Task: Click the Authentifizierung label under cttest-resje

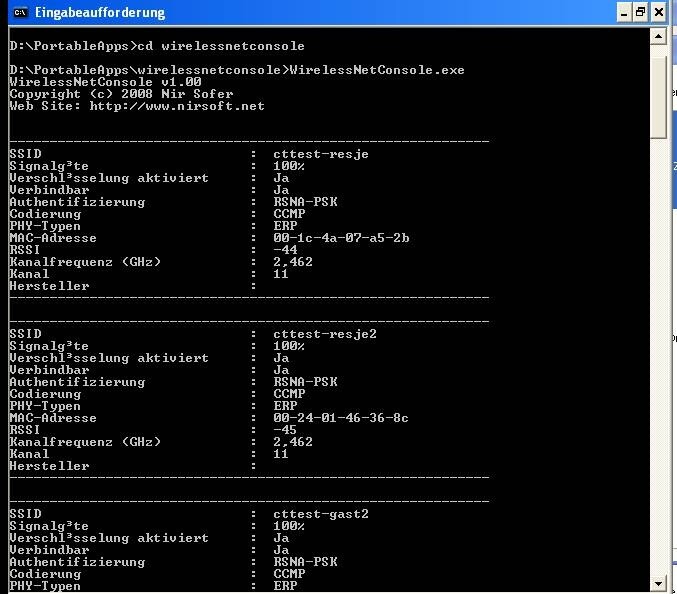Action: click(77, 202)
